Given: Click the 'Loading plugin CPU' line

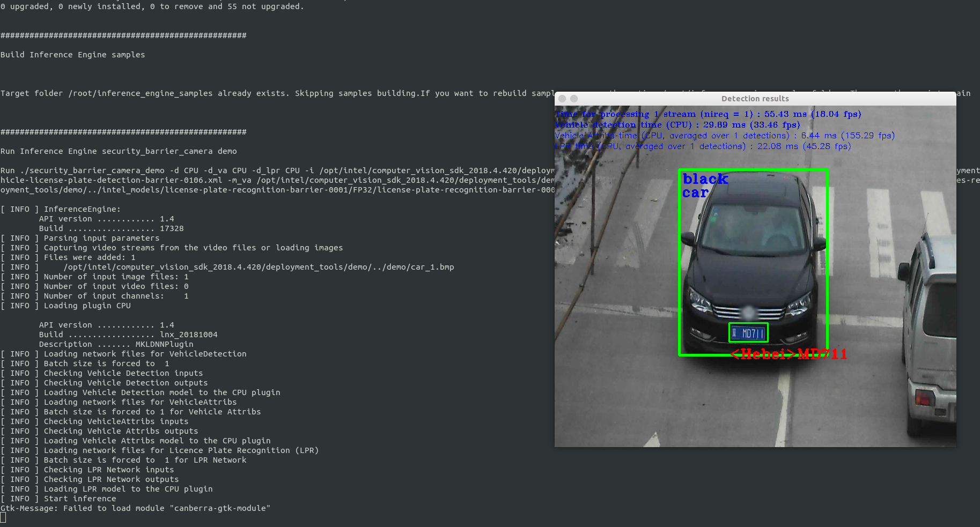Looking at the screenshot, I should pos(65,306).
